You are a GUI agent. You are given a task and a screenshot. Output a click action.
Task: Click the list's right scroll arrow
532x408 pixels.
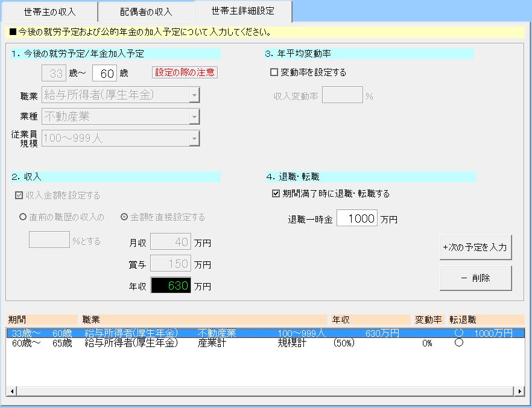point(519,391)
